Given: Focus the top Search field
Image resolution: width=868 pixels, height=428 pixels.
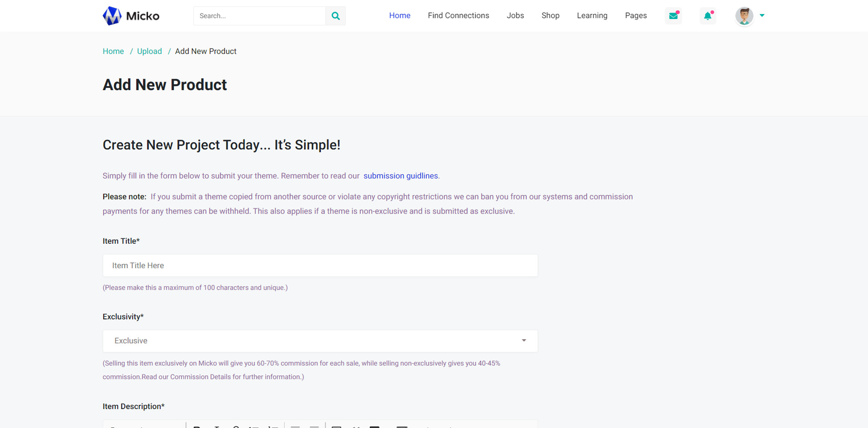Looking at the screenshot, I should 259,16.
